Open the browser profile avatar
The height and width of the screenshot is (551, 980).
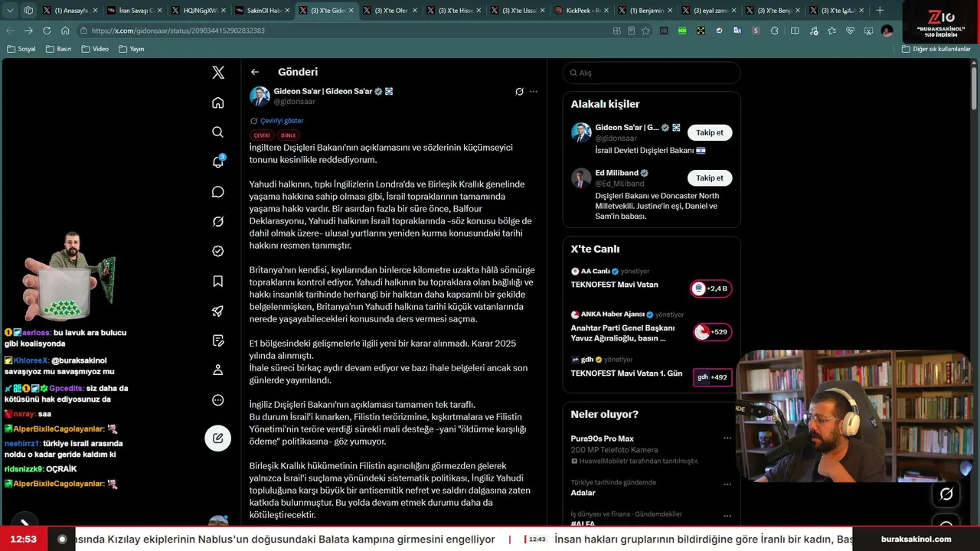[x=887, y=31]
